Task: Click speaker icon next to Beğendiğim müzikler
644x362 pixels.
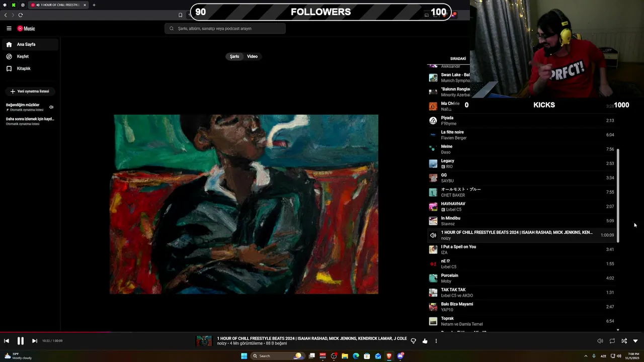Action: coord(51,107)
